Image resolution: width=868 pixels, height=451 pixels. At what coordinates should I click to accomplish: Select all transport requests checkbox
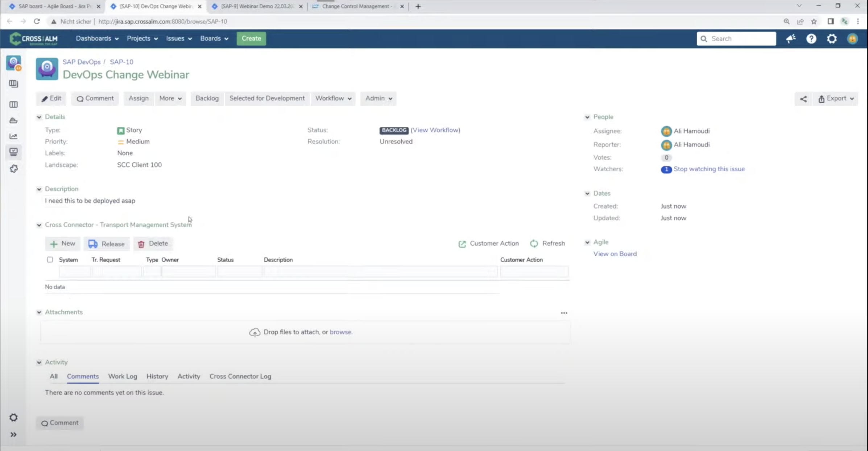coord(50,260)
